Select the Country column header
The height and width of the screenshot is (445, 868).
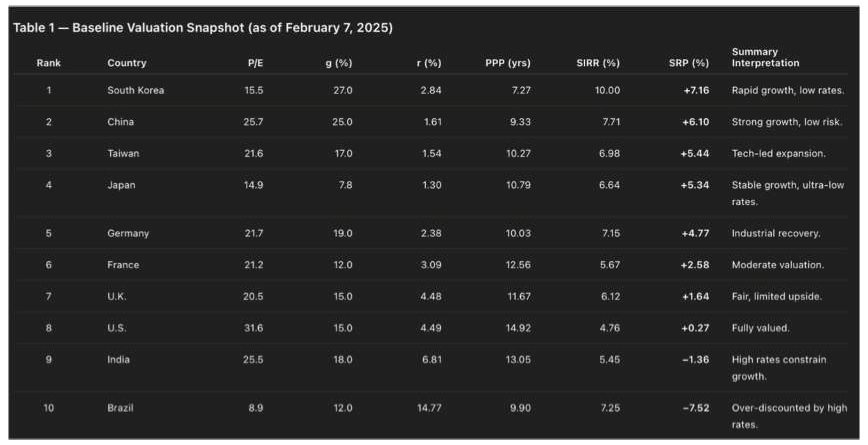pos(127,63)
